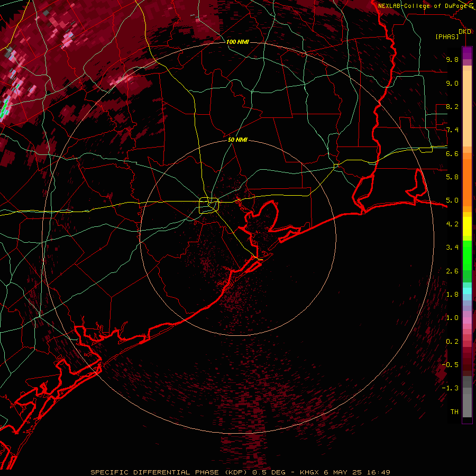Pick the yellow segment of the color bar

(467, 226)
